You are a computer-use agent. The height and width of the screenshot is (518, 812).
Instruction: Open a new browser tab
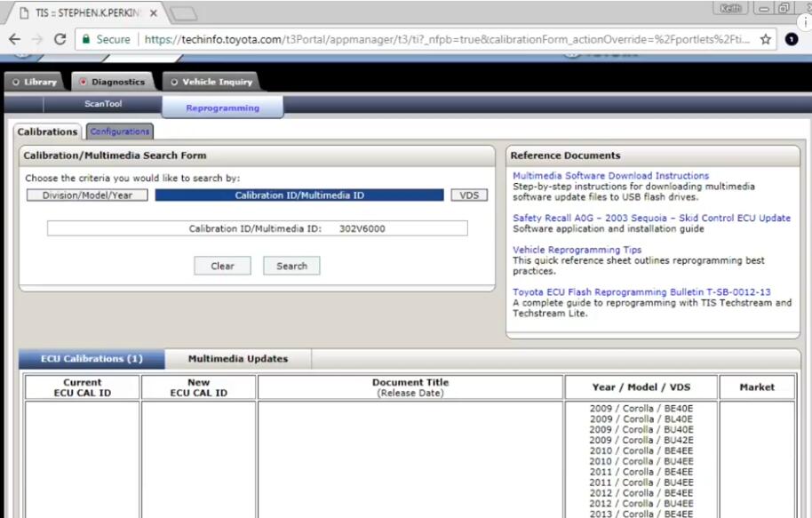pos(183,13)
